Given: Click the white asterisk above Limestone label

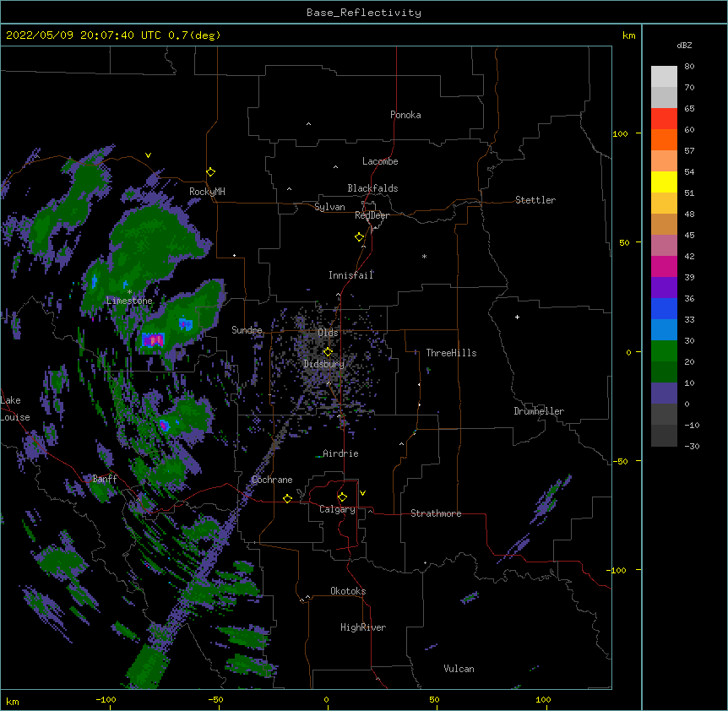Looking at the screenshot, I should click(x=129, y=292).
